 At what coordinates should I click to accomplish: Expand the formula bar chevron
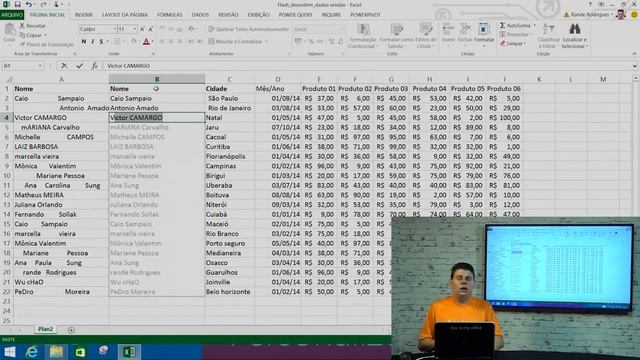(x=635, y=66)
